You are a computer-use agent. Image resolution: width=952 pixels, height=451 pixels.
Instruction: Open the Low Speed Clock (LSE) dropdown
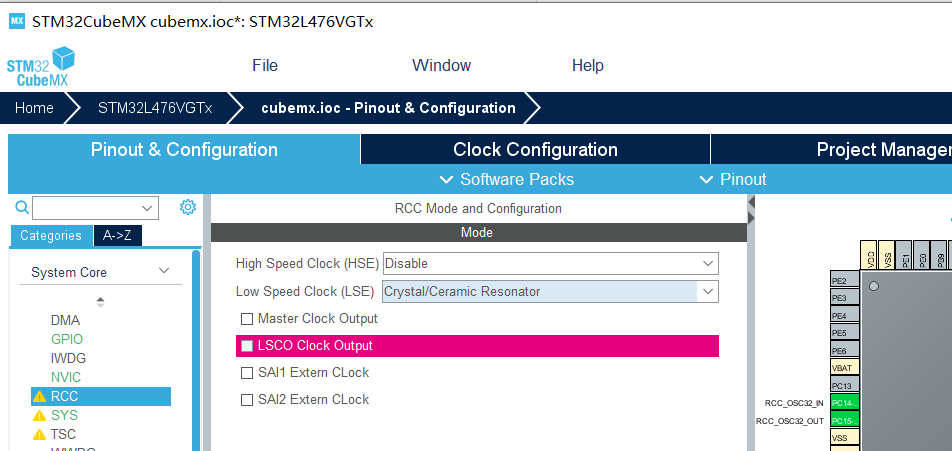tap(550, 291)
